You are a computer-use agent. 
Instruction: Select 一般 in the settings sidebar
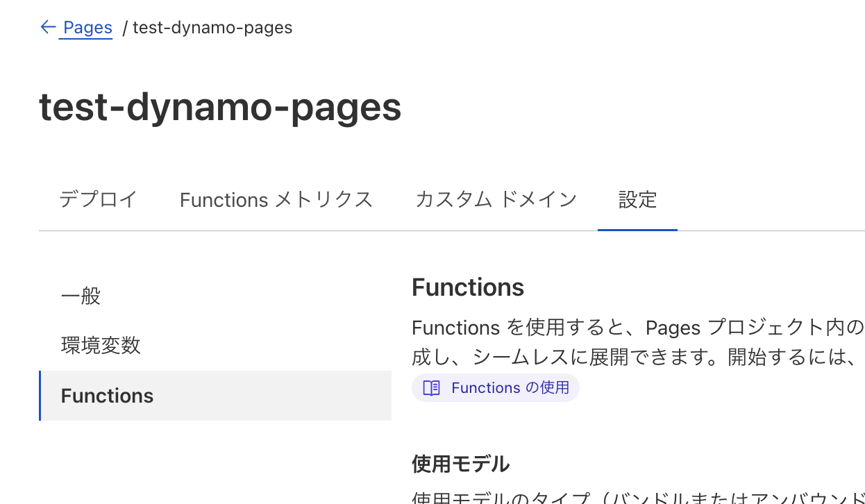coord(81,296)
